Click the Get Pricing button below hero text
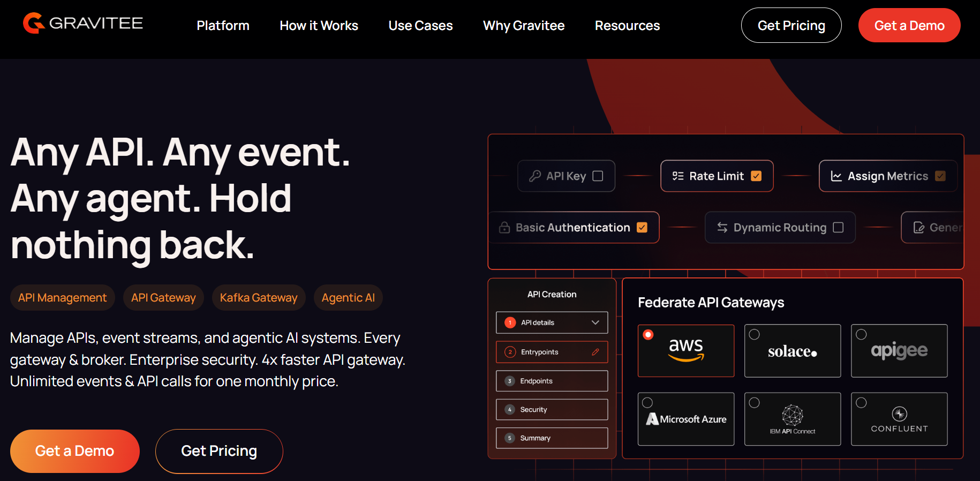Screen dimensions: 980x481 [x=219, y=451]
